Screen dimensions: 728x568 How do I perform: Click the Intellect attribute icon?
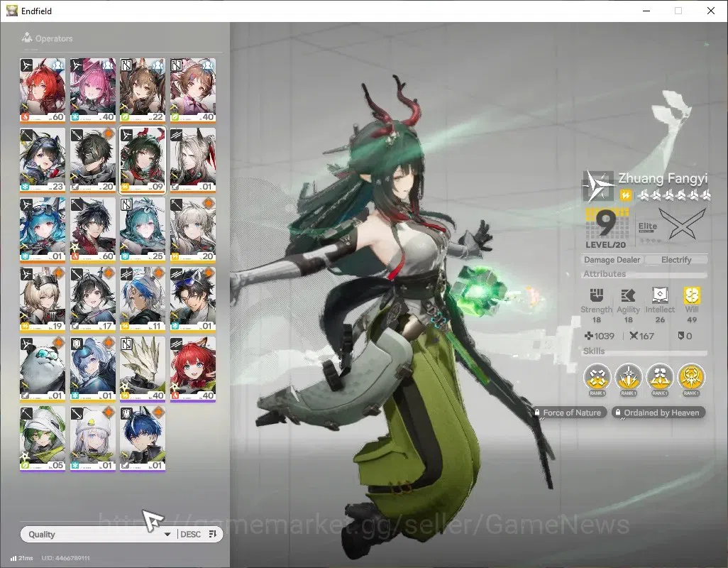[660, 295]
